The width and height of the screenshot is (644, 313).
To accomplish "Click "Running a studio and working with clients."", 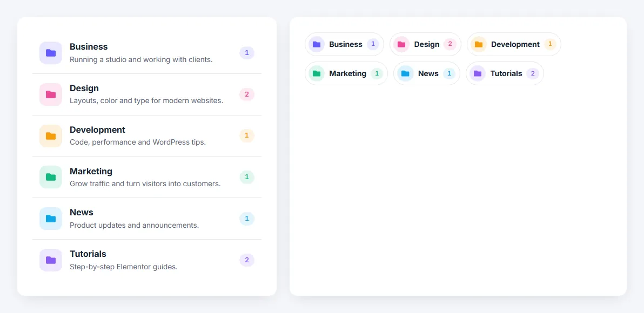I will pos(142,59).
